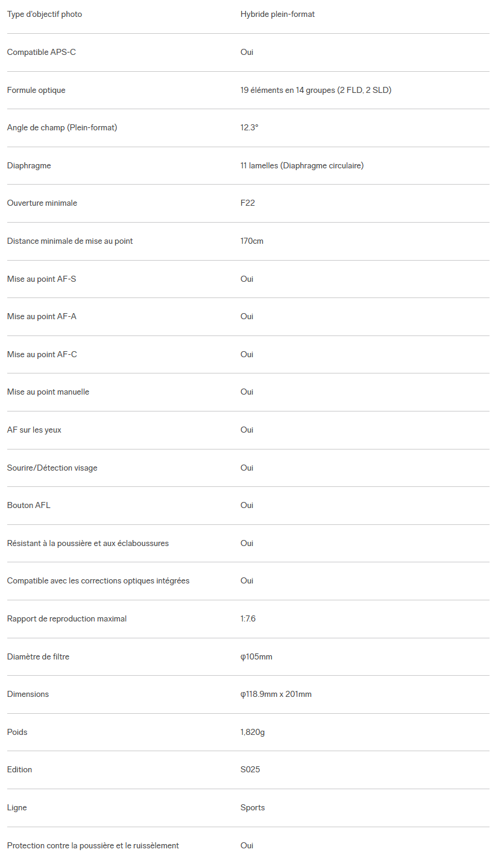504x861 pixels.
Task: Select the 'φ105mm' filter diameter value
Action: (256, 656)
